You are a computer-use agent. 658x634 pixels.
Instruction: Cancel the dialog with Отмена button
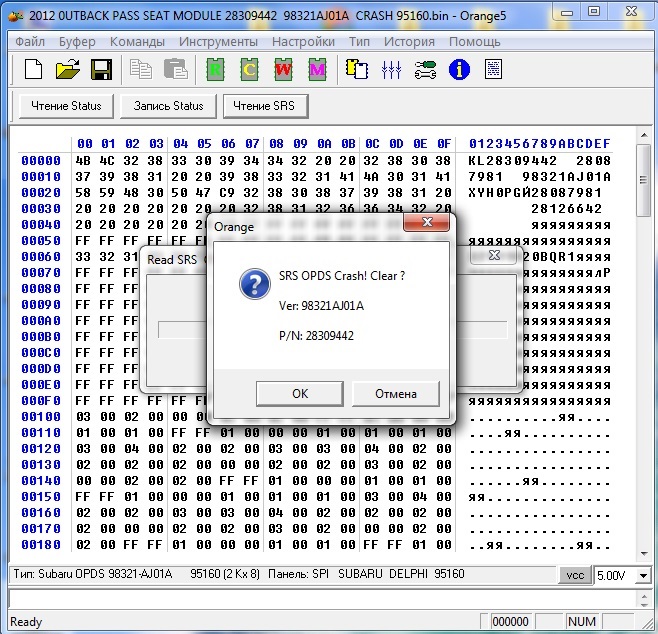coord(396,394)
